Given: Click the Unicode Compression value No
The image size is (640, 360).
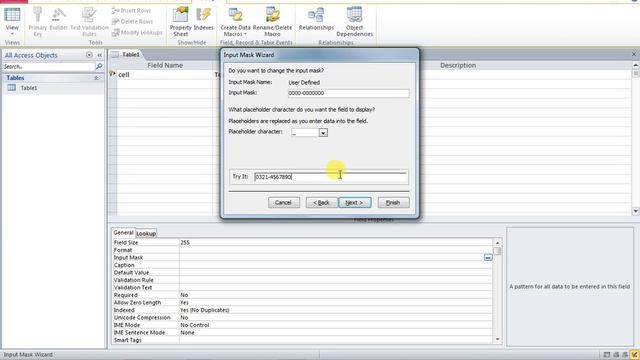Looking at the screenshot, I should pyautogui.click(x=336, y=318).
